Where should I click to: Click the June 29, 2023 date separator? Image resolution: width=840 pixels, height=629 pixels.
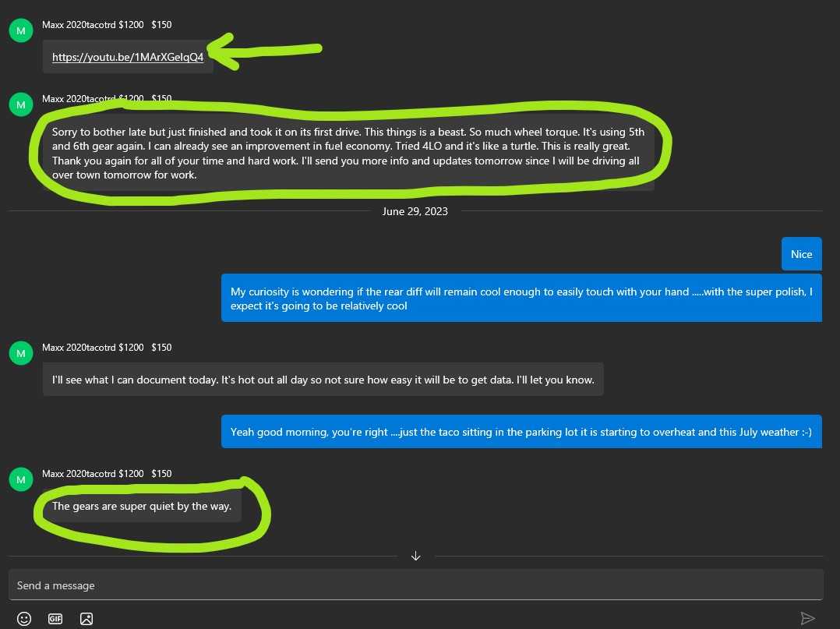[415, 211]
